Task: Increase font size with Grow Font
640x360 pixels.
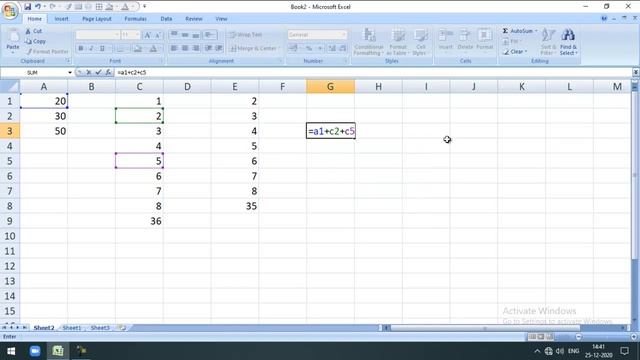Action: click(x=147, y=35)
